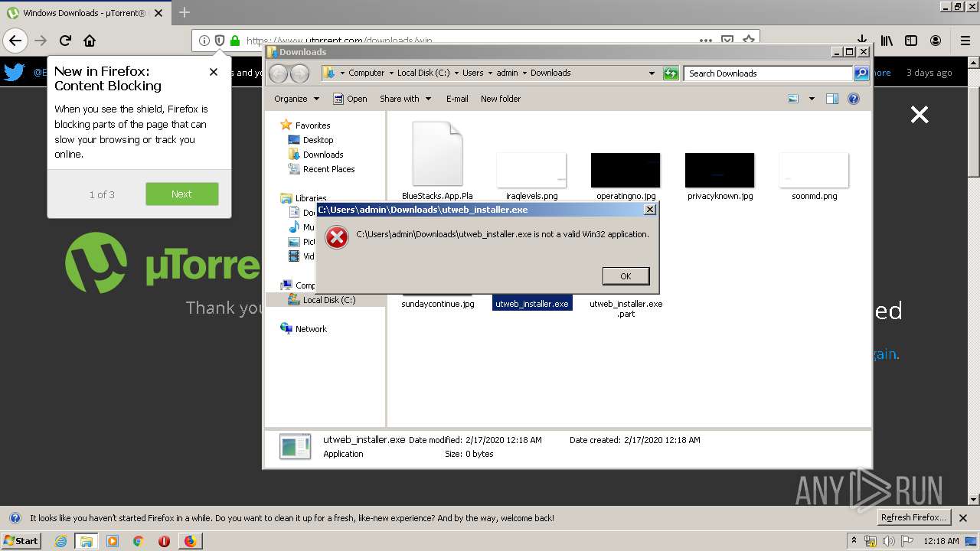Viewport: 980px width, 551px height.
Task: Click Computer in the address breadcrumb
Action: (x=366, y=73)
